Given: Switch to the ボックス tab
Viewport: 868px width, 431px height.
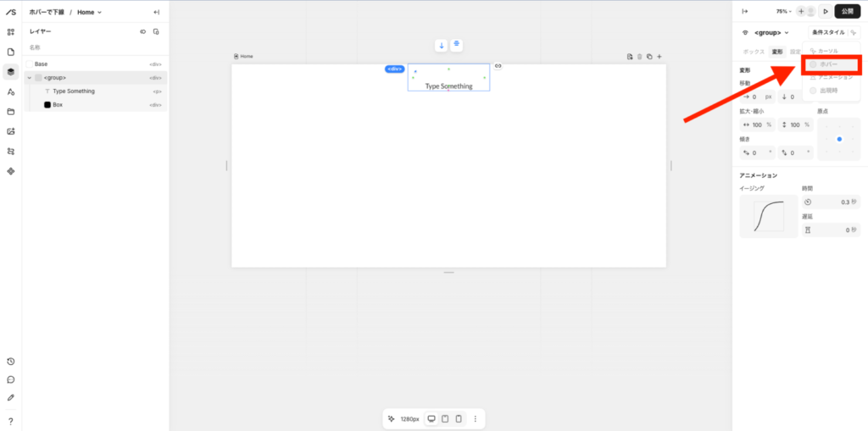Looking at the screenshot, I should pyautogui.click(x=753, y=52).
